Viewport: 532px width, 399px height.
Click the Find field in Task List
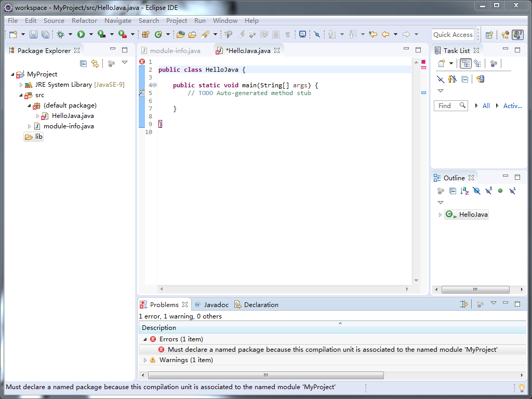450,106
